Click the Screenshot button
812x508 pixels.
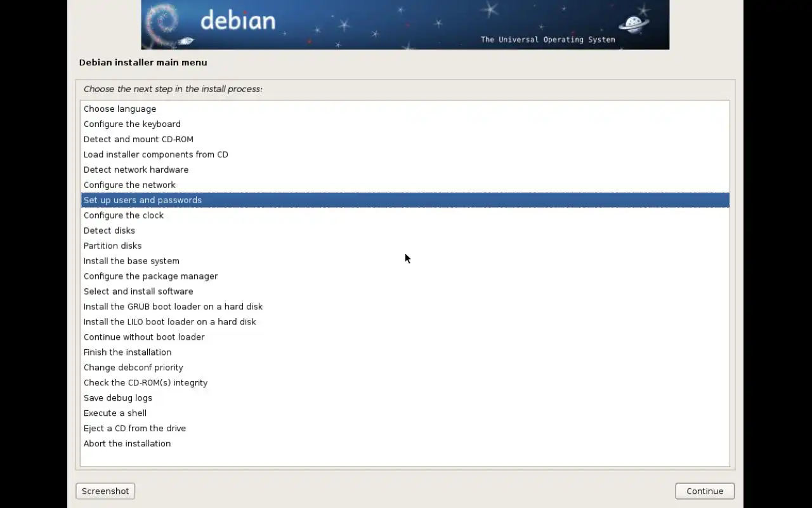pyautogui.click(x=105, y=491)
